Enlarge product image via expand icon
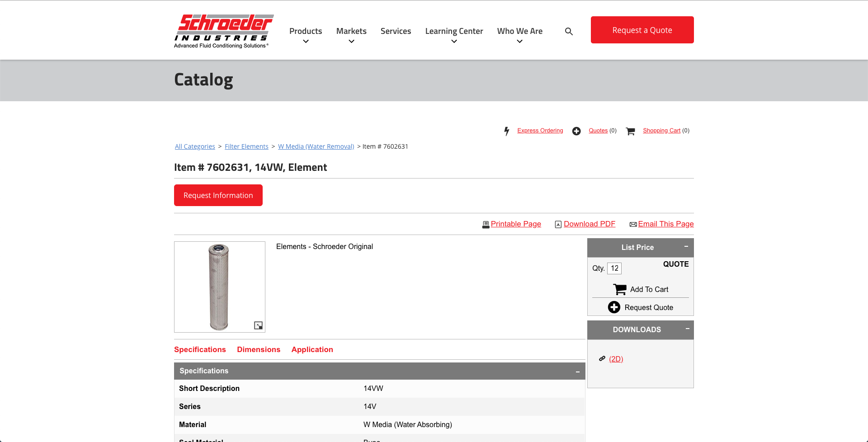The image size is (868, 442). (x=258, y=325)
